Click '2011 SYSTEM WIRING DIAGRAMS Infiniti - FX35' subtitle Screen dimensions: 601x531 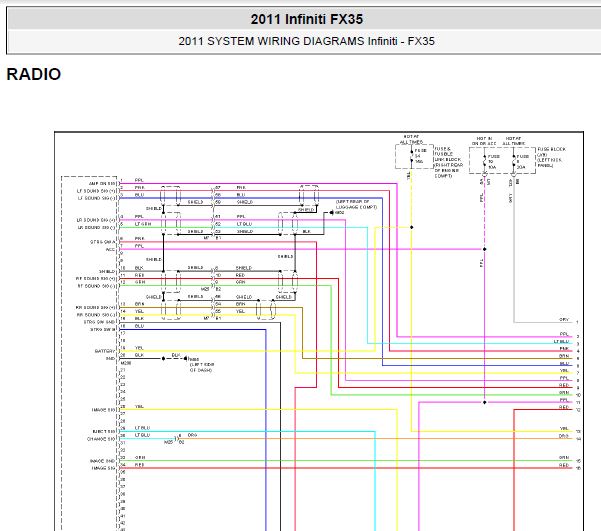point(307,41)
